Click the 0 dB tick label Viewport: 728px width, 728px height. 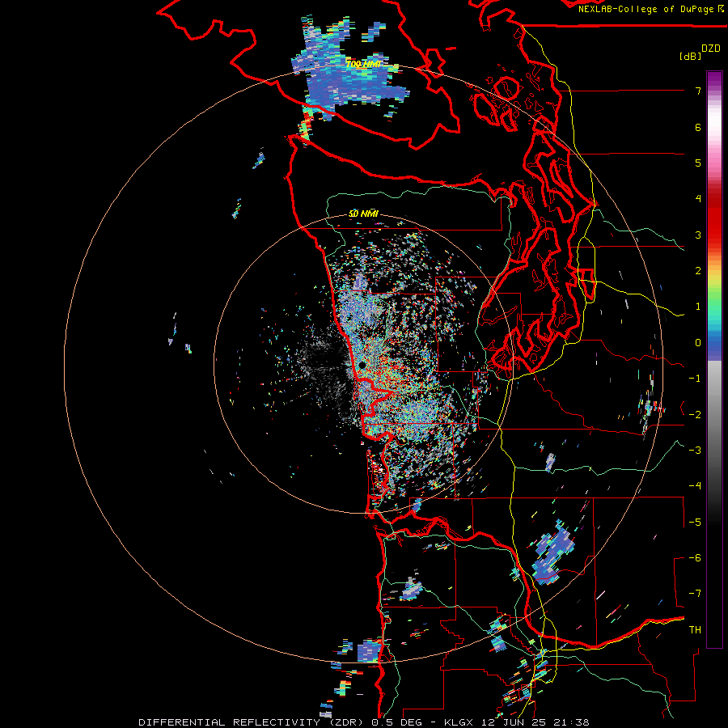698,343
